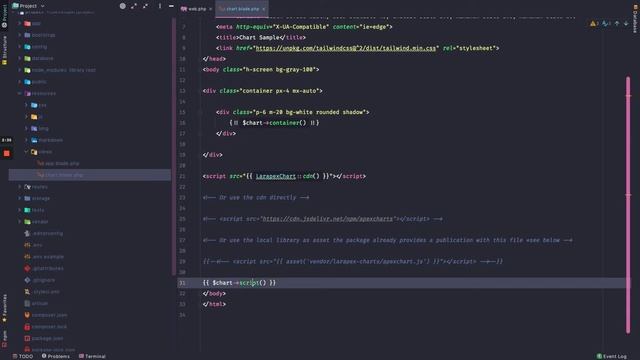640x360 pixels.
Task: Open the npm tool window stripe button
Action: [4, 339]
